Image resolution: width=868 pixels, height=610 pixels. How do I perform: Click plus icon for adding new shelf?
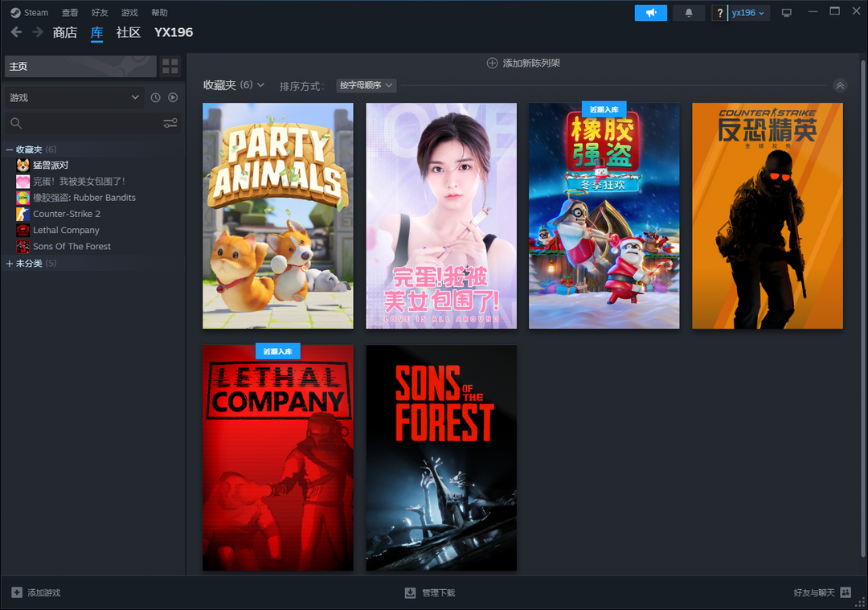coord(492,63)
